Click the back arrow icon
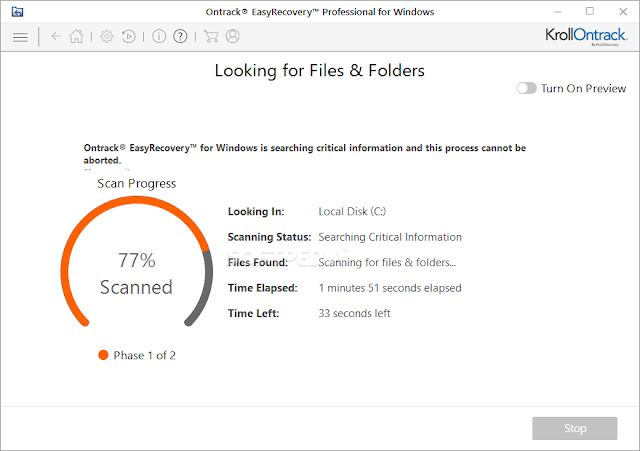 56,36
